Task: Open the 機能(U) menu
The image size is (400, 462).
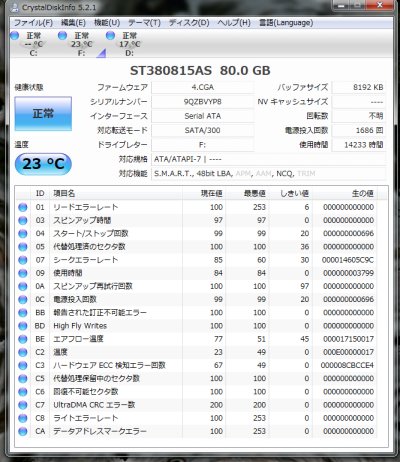Action: pos(107,23)
